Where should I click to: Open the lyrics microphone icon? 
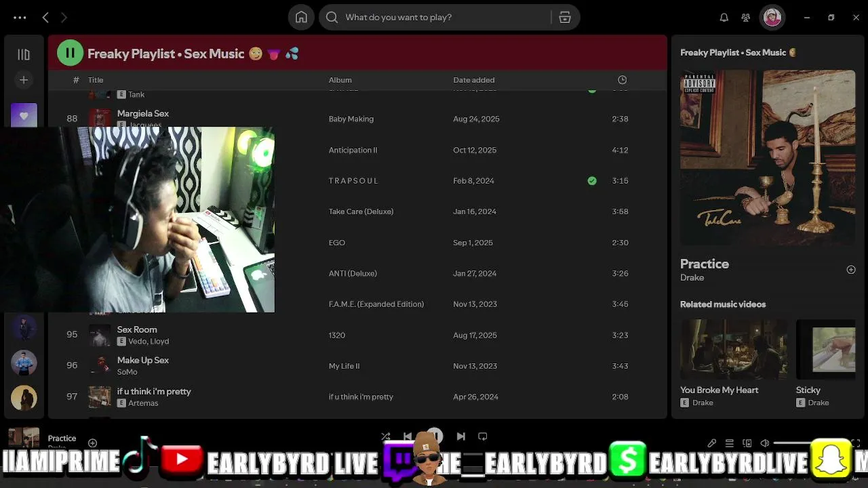[x=712, y=443]
